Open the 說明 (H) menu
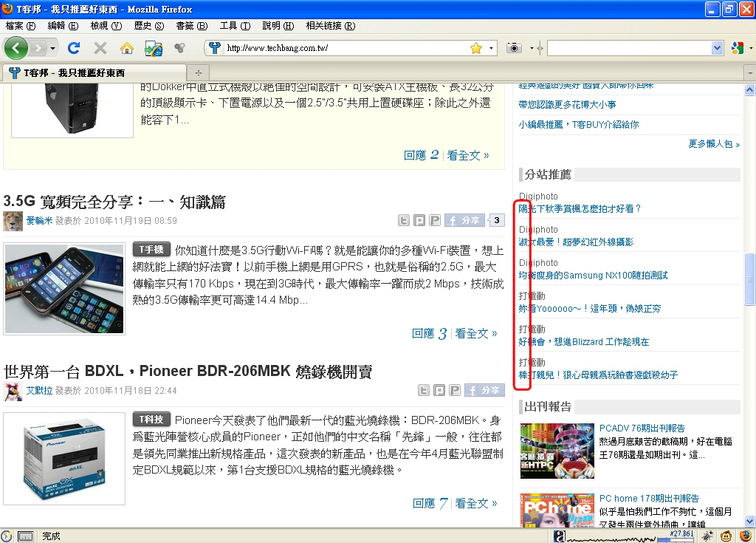Image resolution: width=756 pixels, height=543 pixels. (x=278, y=26)
